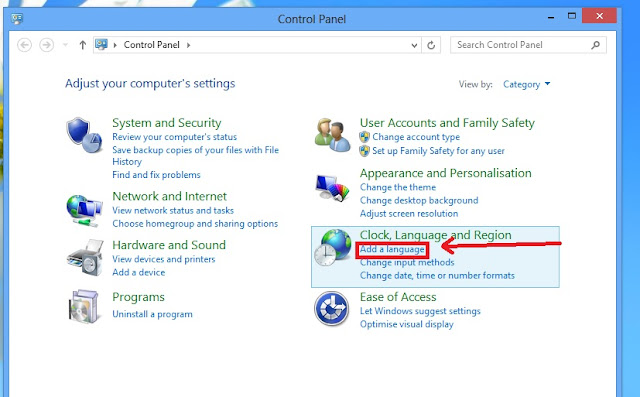The image size is (640, 397).
Task: Click the Add a language link
Action: click(392, 249)
